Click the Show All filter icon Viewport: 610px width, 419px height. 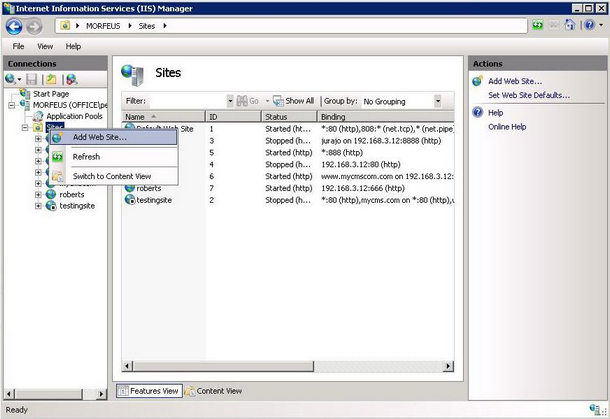278,101
